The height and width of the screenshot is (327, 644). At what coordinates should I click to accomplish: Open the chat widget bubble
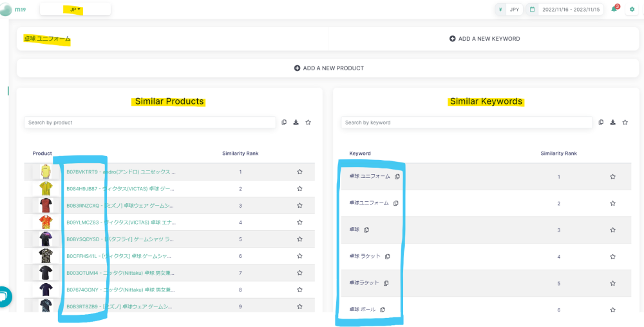(3, 297)
